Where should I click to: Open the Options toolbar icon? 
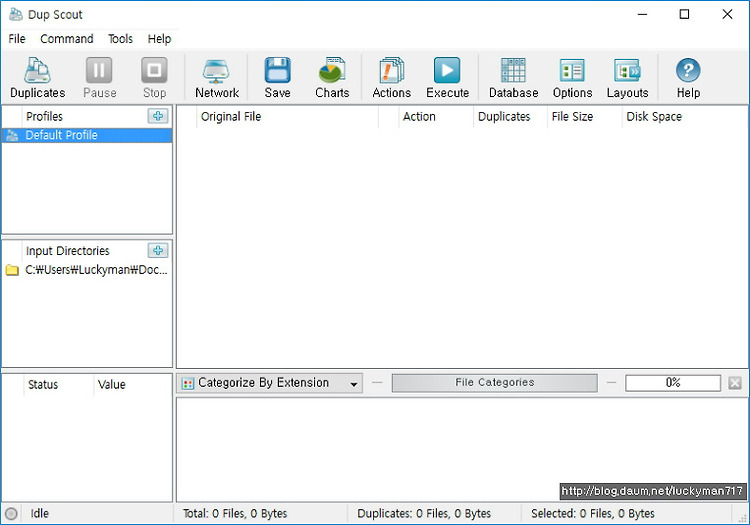(x=572, y=77)
